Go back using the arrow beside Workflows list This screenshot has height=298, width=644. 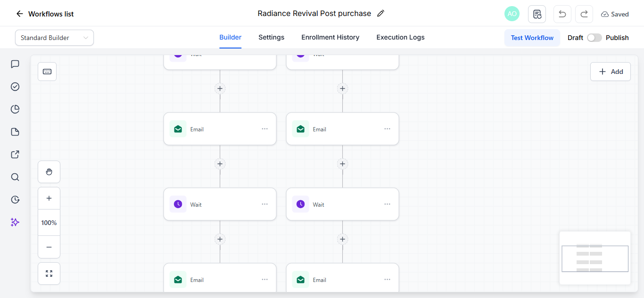[x=19, y=14]
